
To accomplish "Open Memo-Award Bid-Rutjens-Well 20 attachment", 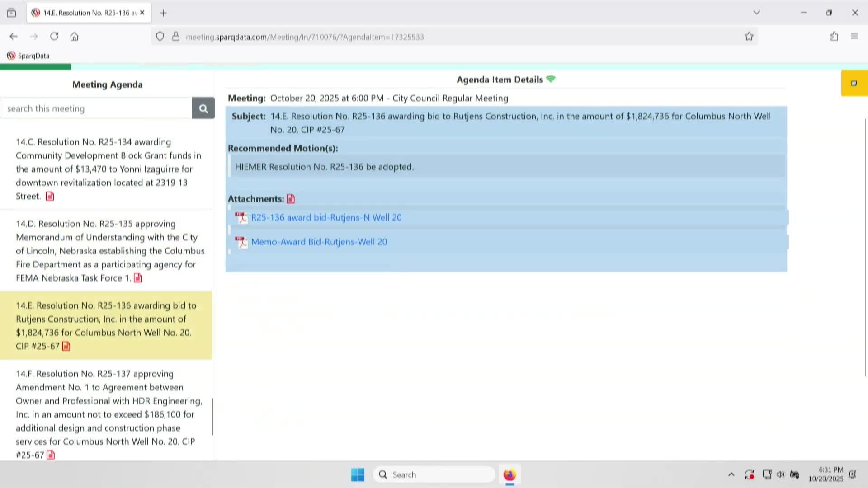I will click(x=319, y=242).
